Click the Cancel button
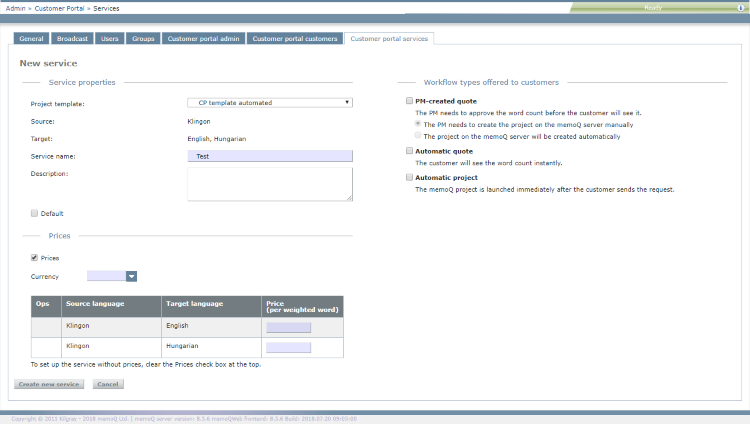This screenshot has width=750, height=424. (108, 384)
